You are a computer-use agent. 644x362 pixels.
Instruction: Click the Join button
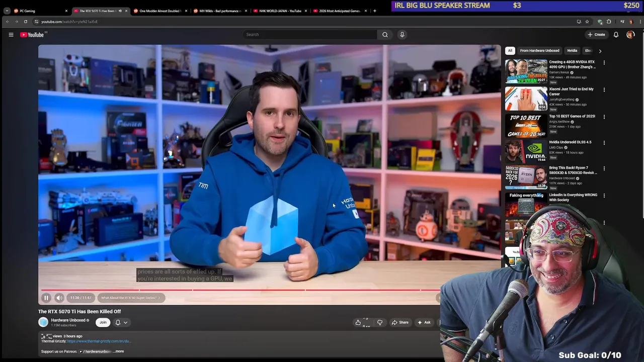[x=103, y=322]
